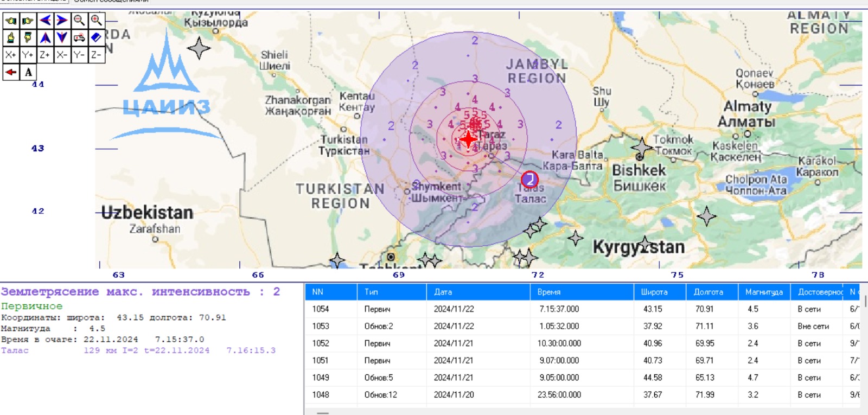Pan map up with blue arrow
This screenshot has width=868, height=415.
pos(46,37)
